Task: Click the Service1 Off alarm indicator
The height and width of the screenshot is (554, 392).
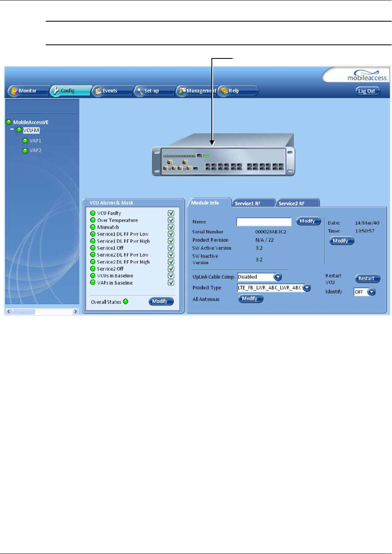Action: pos(93,248)
